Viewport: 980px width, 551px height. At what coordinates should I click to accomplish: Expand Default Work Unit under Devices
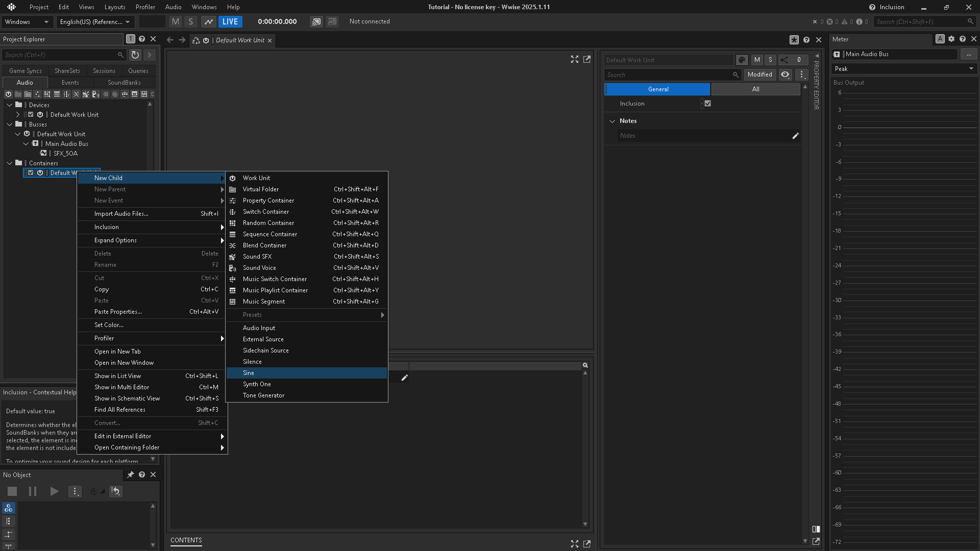18,115
